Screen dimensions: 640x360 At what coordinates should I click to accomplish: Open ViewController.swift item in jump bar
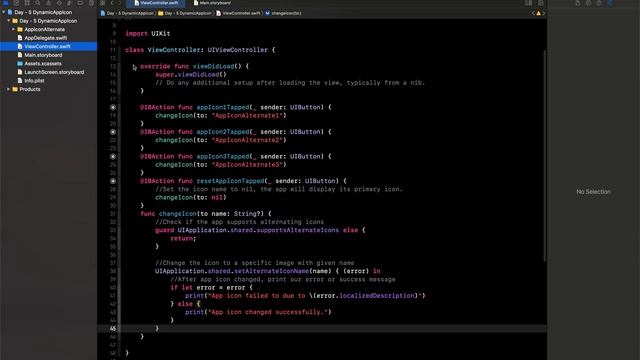click(x=238, y=13)
